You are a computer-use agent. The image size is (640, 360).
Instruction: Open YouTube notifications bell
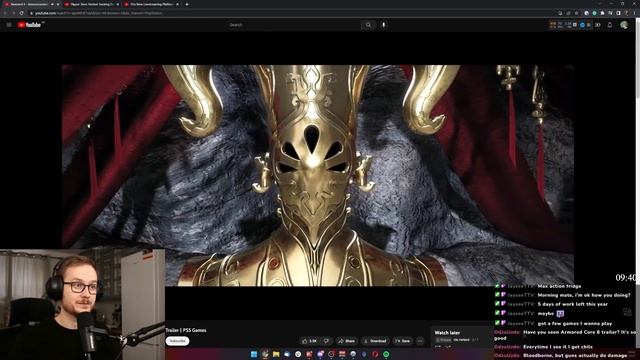[x=610, y=25]
